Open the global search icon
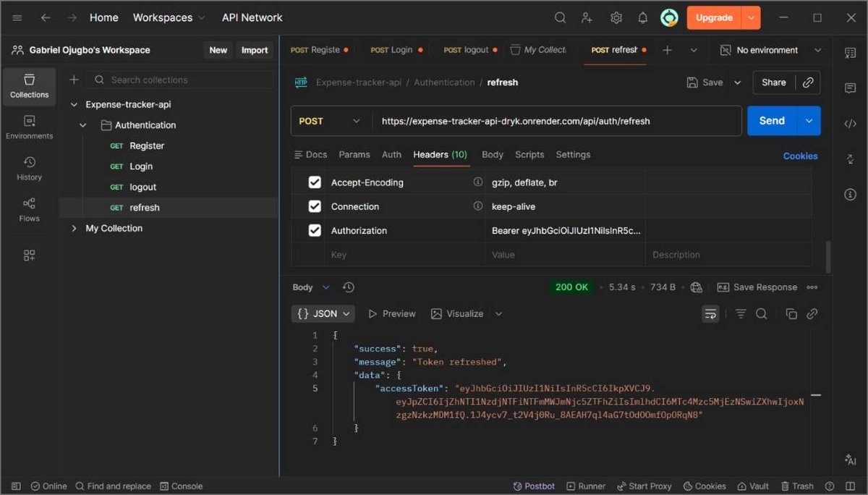Screen dimensions: 868x495 pos(560,17)
